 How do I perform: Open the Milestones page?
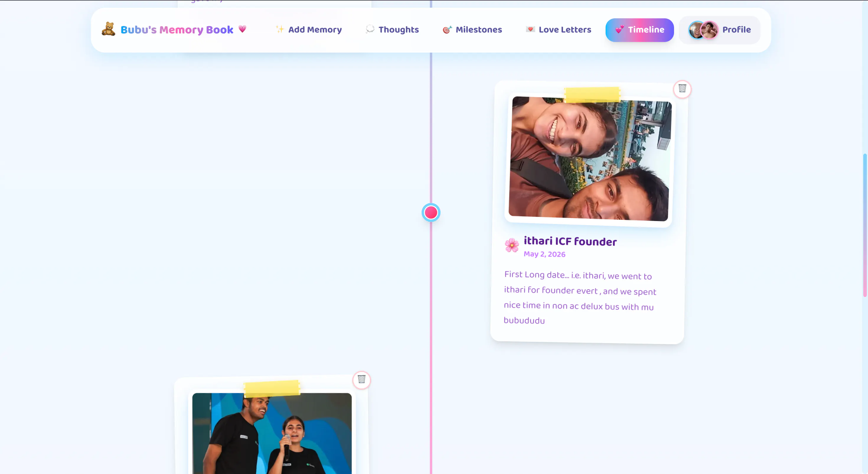coord(472,30)
